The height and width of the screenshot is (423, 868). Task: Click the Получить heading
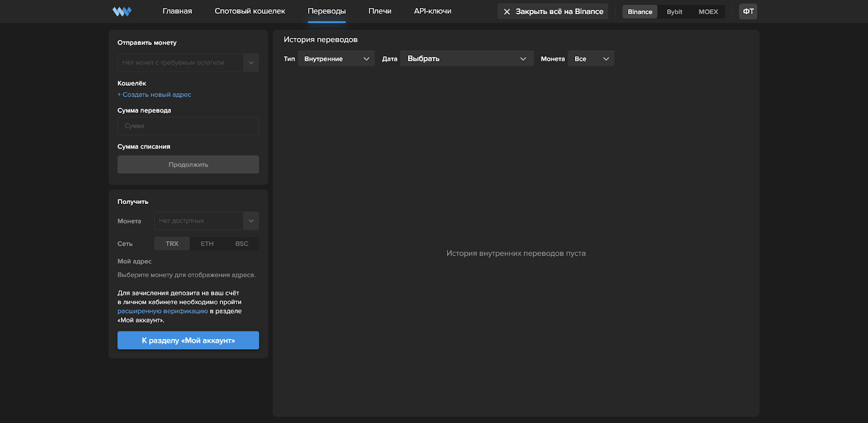tap(133, 202)
